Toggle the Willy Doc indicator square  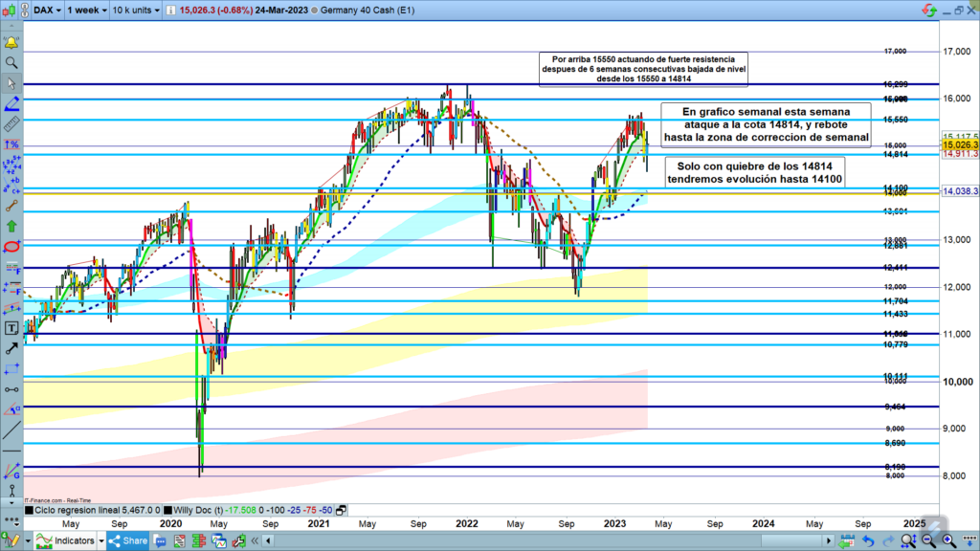tap(167, 511)
